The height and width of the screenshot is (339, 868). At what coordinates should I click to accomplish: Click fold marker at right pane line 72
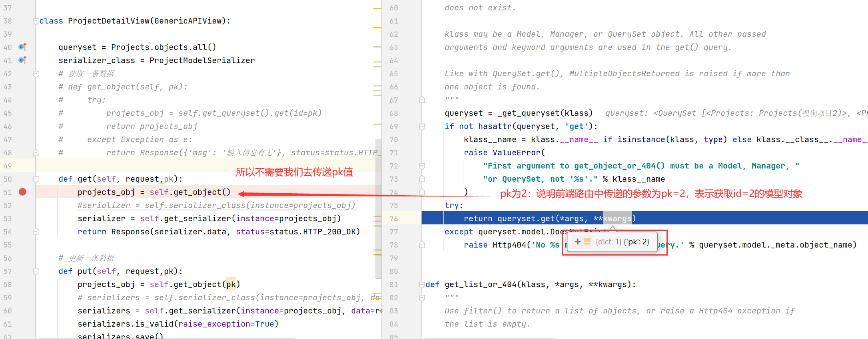[422, 166]
